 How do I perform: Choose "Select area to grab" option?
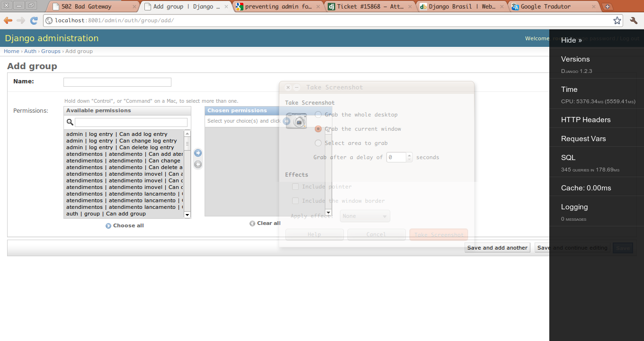point(318,143)
